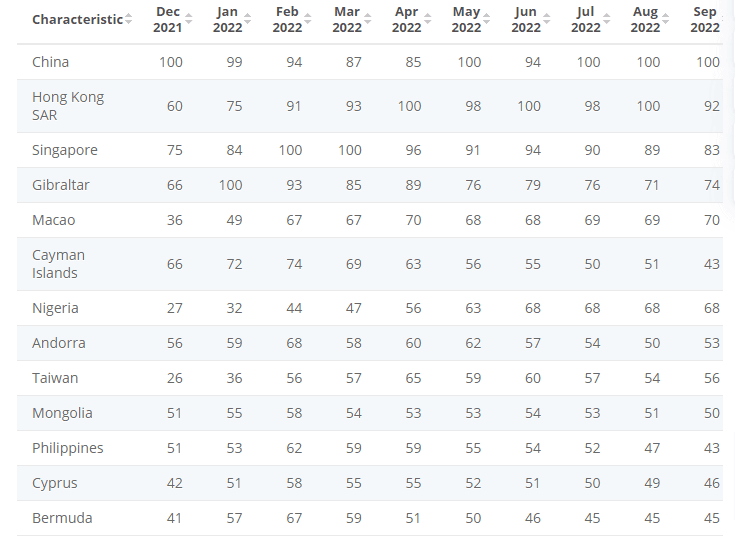Click the Apr 2022 sort arrows icon
Viewport: 735px width, 539px height.
click(x=428, y=20)
